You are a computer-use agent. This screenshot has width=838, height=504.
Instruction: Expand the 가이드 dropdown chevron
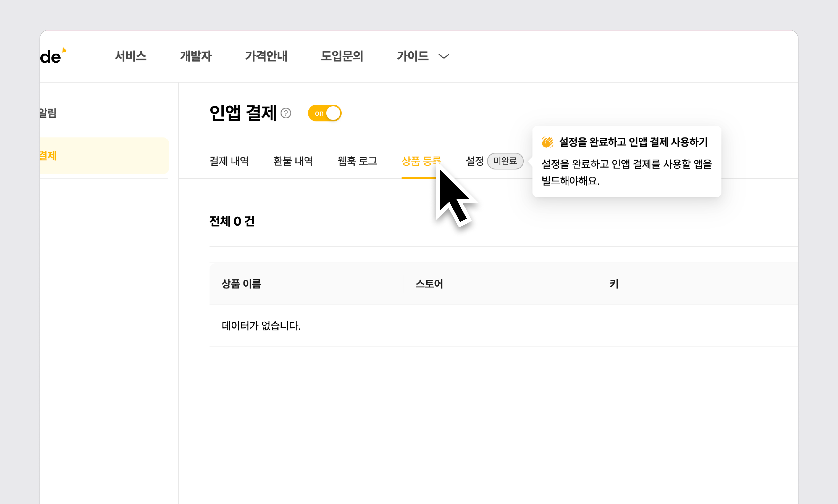pos(444,56)
